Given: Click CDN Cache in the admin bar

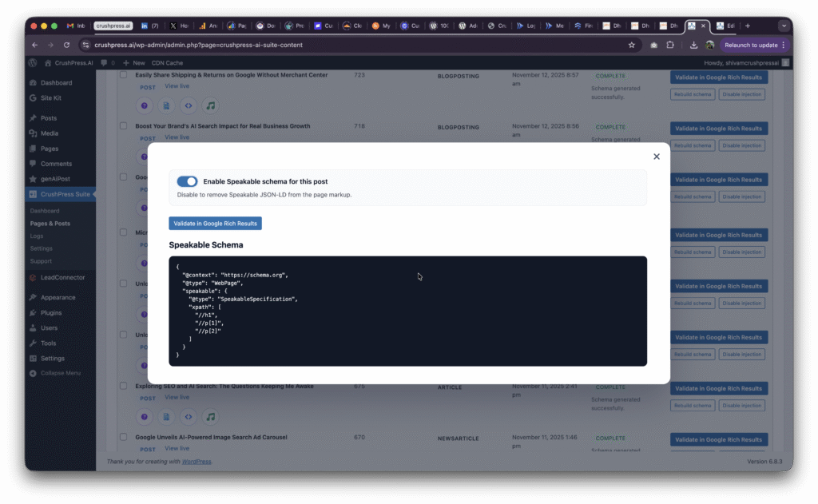Looking at the screenshot, I should point(167,62).
